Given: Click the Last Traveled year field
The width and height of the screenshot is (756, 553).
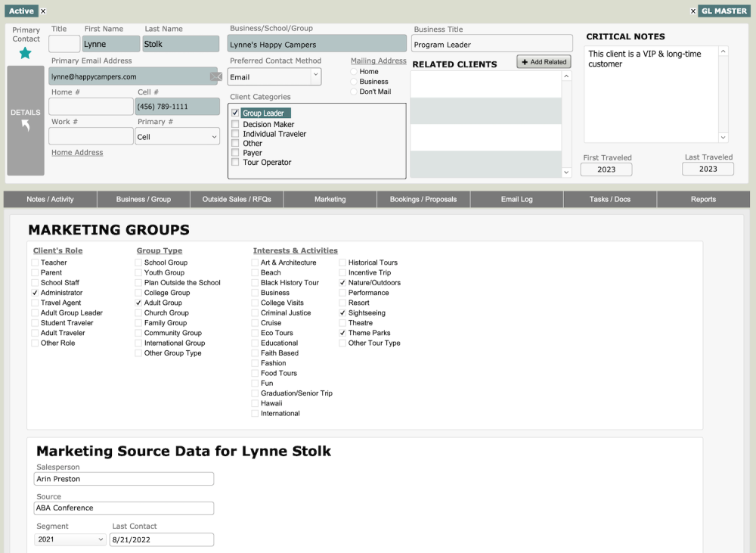Looking at the screenshot, I should [708, 169].
